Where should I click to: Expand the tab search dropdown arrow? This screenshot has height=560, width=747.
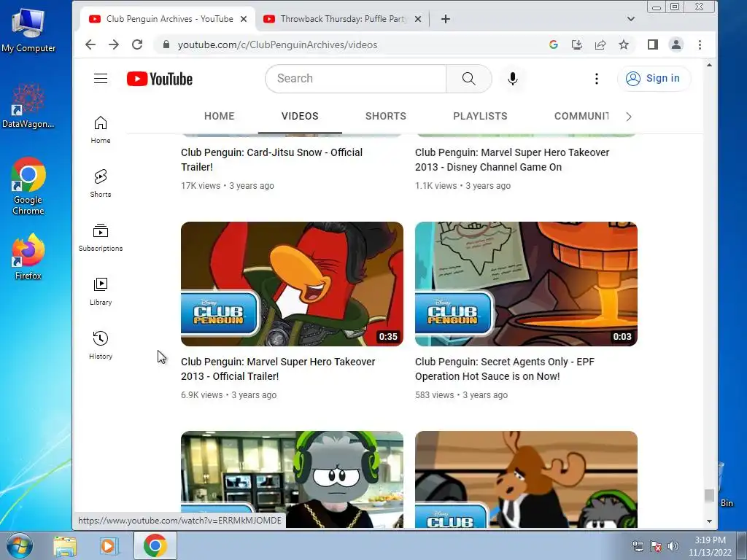(x=631, y=19)
